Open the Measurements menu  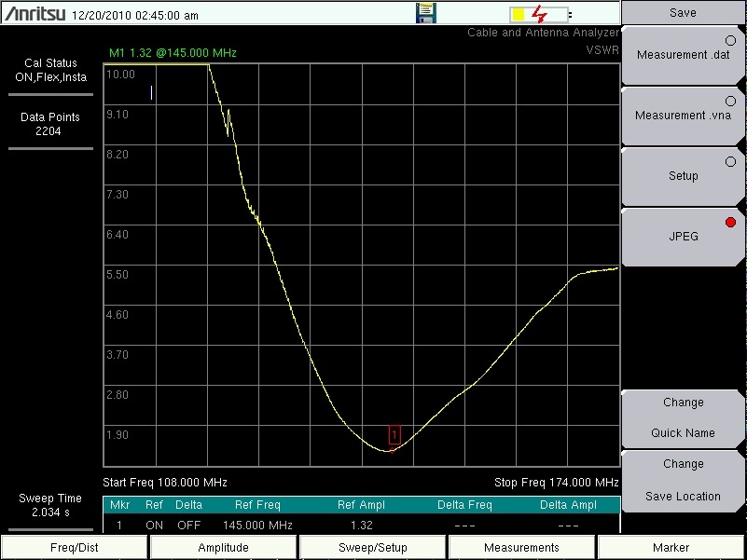[521, 548]
